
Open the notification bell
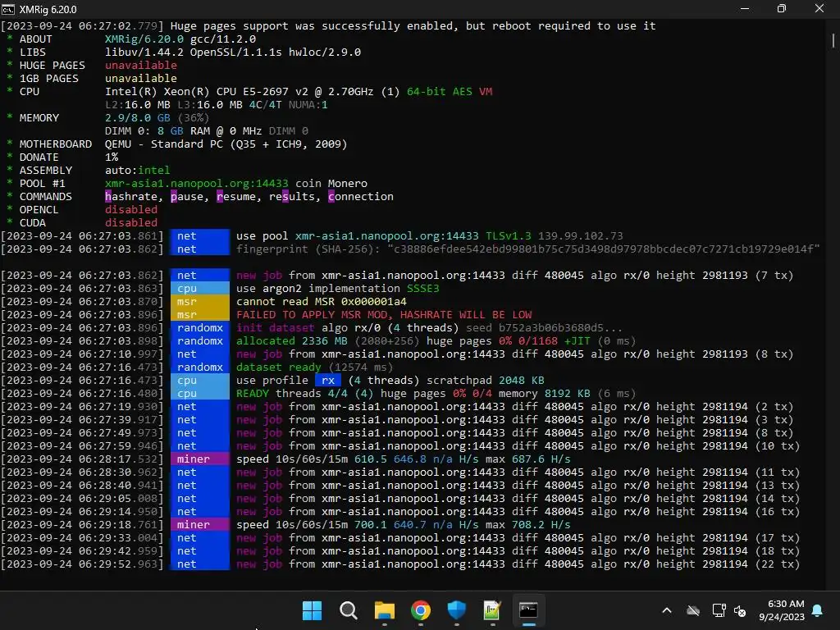[x=818, y=610]
